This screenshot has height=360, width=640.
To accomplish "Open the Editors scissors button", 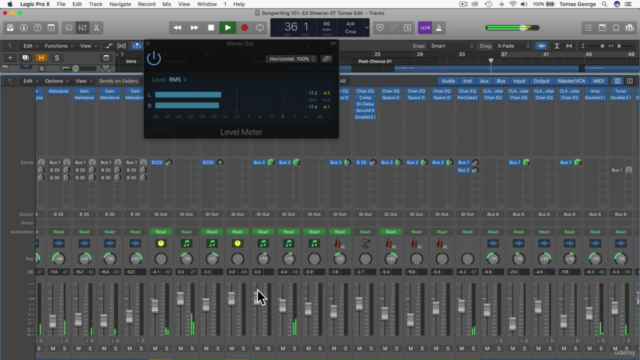I will pos(96,28).
